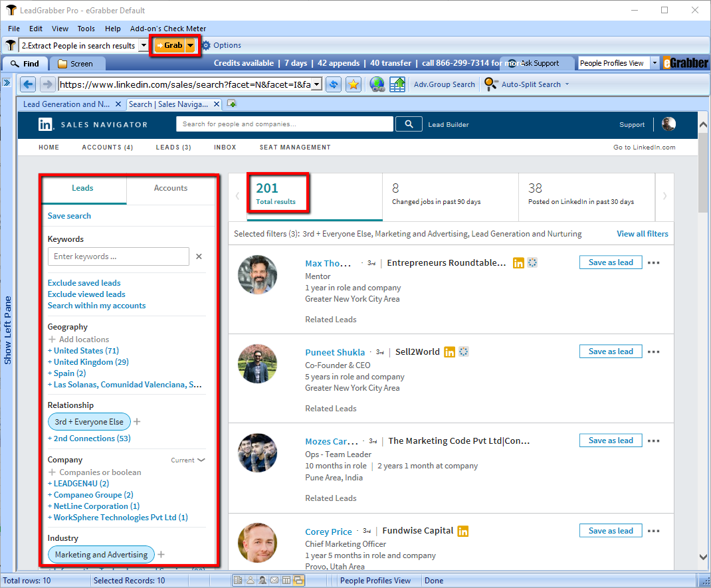Open a new browser tab with plus icon
Viewport: 711px width, 588px height.
click(x=231, y=104)
